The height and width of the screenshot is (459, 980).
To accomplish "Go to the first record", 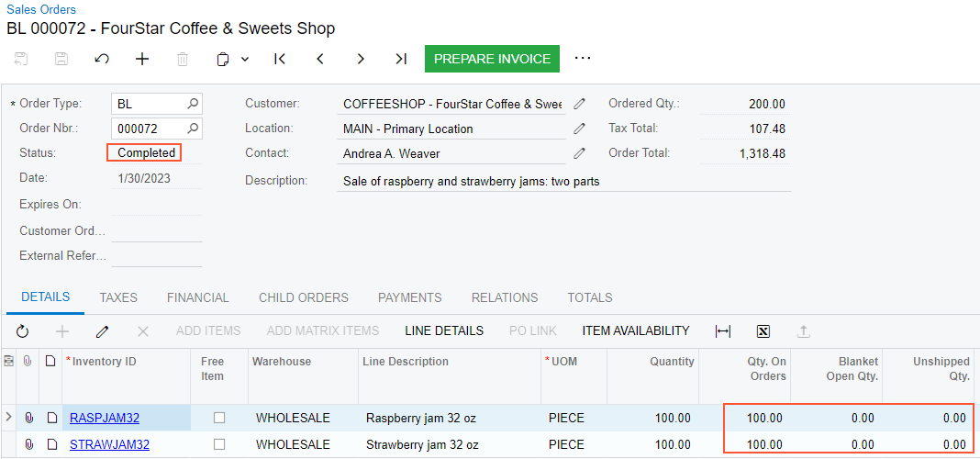I will (280, 59).
